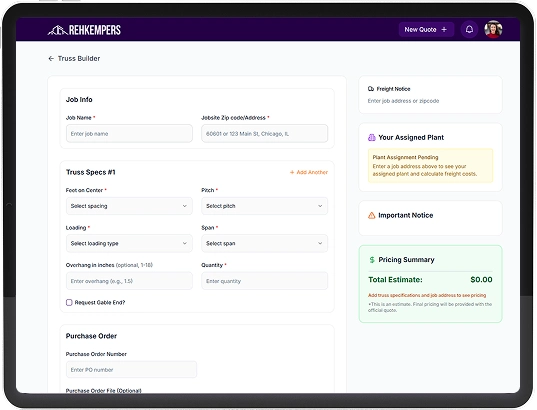Open the notifications bell
The image size is (537, 410).
click(469, 29)
